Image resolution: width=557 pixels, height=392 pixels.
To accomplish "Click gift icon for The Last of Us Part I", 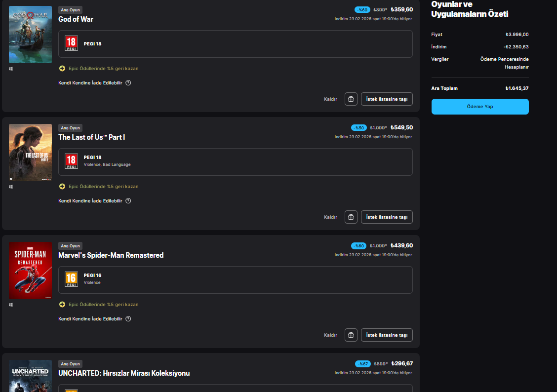I will 351,217.
